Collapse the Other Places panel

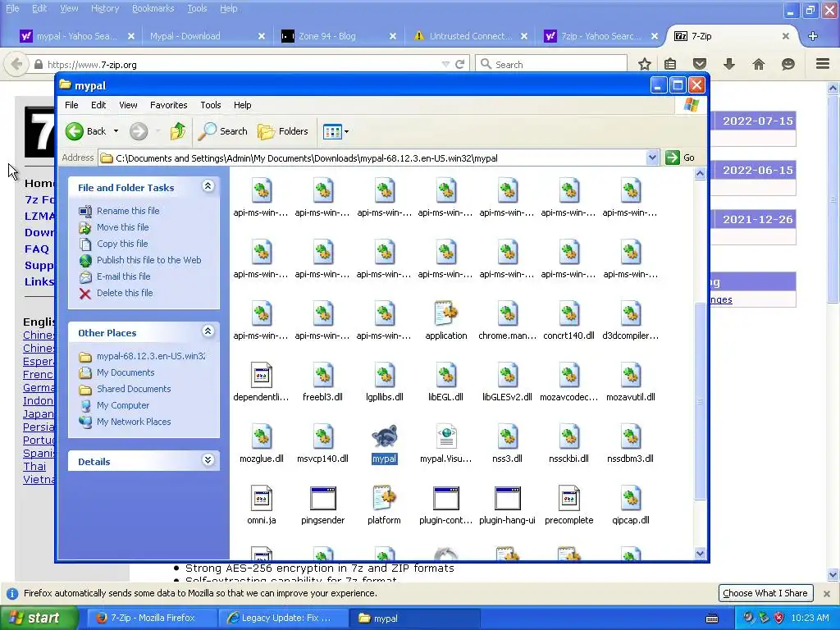[x=208, y=331]
